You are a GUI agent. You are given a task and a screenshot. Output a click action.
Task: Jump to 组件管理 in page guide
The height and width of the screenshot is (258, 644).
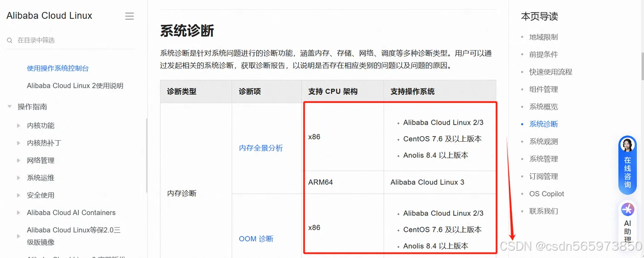543,89
